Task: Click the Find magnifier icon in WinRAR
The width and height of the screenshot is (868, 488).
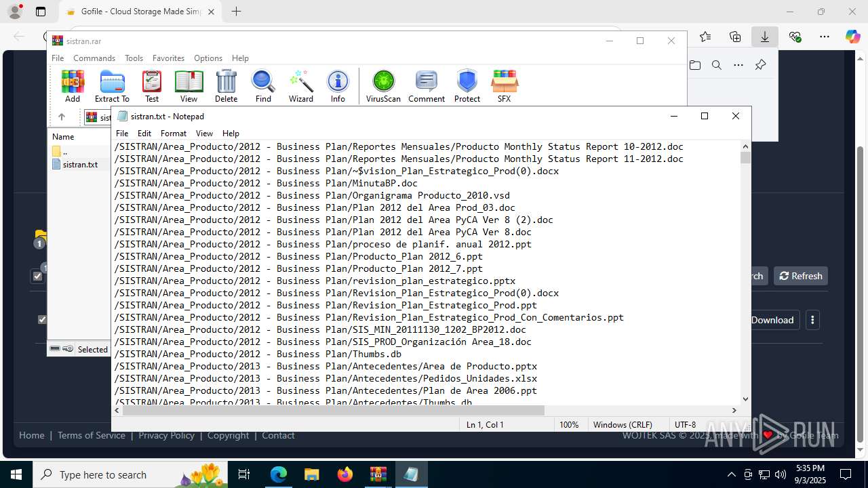Action: click(x=263, y=86)
